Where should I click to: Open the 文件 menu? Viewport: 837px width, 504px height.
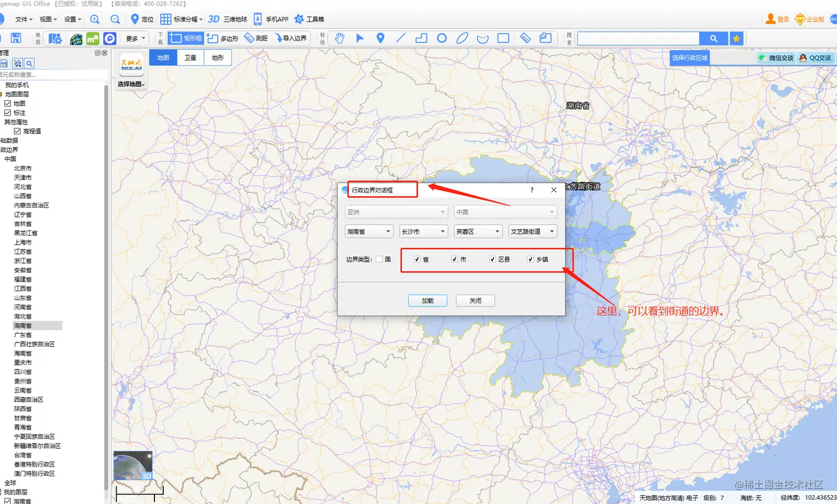tap(24, 19)
